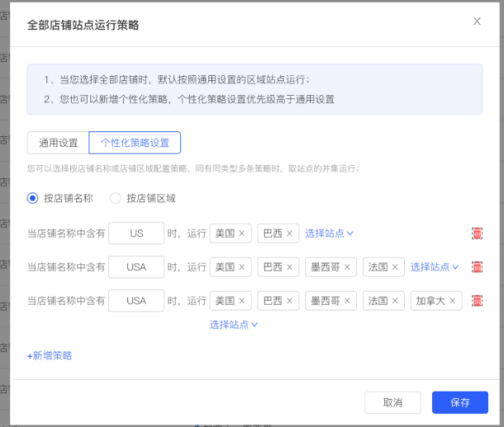Image resolution: width=504 pixels, height=427 pixels.
Task: Delete the second USA strategy row
Action: tap(477, 267)
